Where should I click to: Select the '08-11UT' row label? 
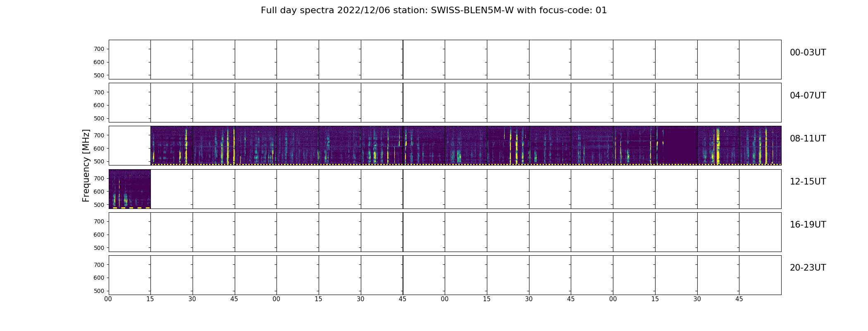[808, 139]
